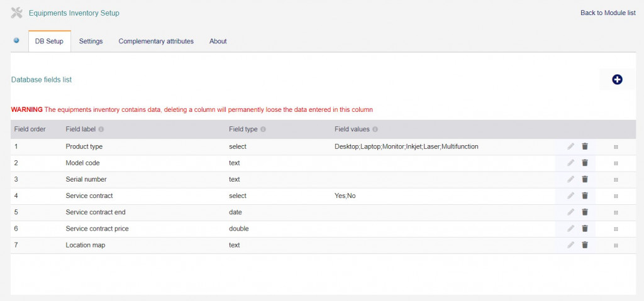The image size is (644, 301).
Task: Click drag handle on Location map row
Action: pos(616,246)
